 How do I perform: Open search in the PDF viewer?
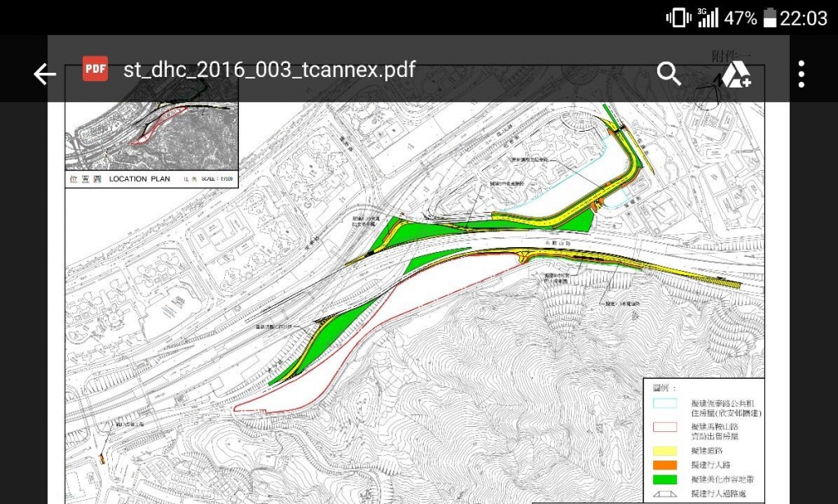669,74
